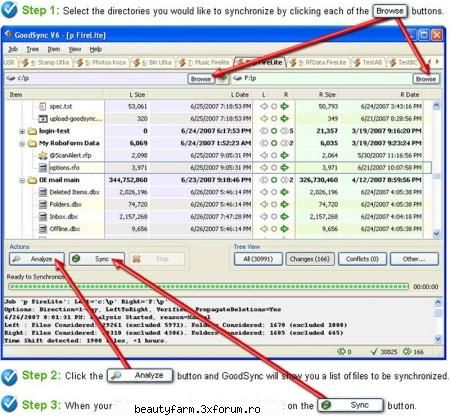Image resolution: width=450 pixels, height=416 pixels.
Task: Select do-nothing circle in Inbox.dbx row
Action: click(274, 217)
